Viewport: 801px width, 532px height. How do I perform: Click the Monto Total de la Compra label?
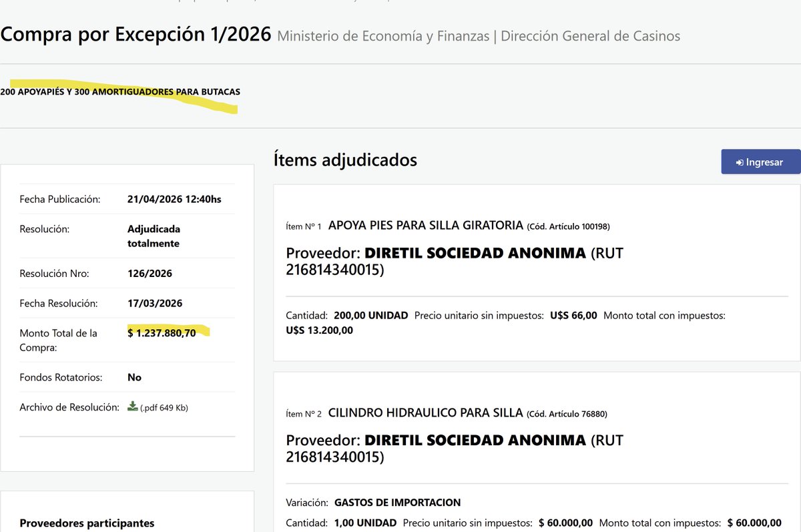coord(59,340)
